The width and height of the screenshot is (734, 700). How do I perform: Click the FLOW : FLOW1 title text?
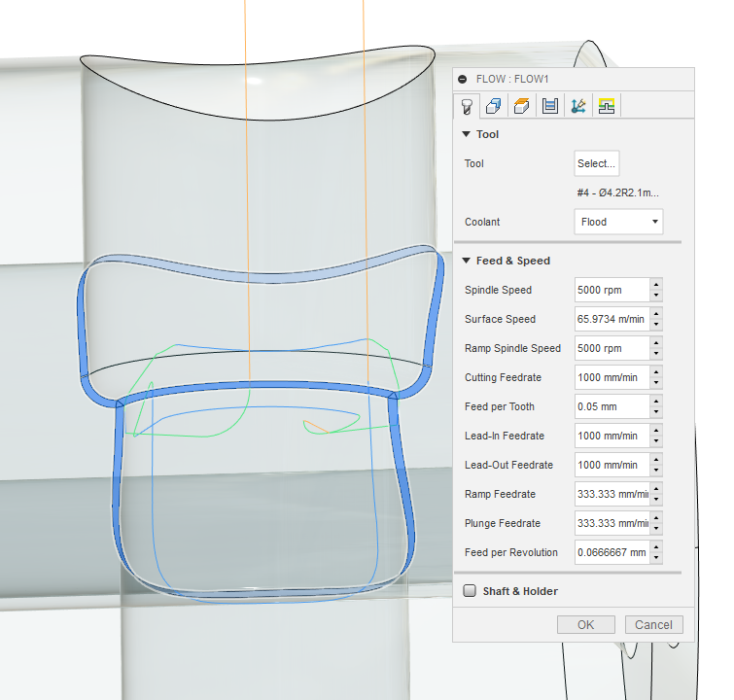click(512, 79)
